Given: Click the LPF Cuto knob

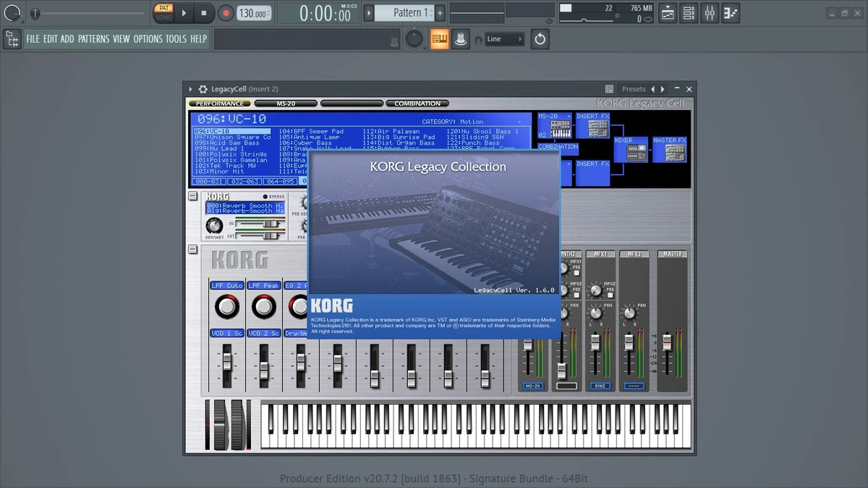Looking at the screenshot, I should (227, 307).
